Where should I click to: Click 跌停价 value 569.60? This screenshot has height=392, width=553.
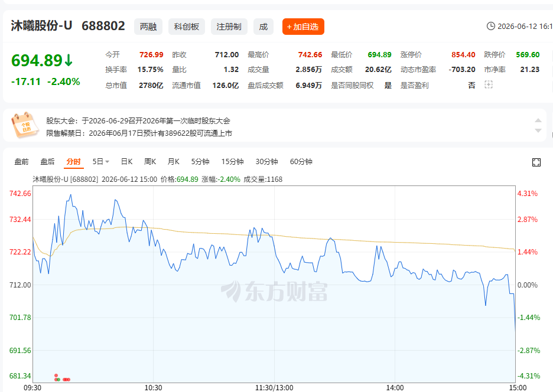pos(528,55)
